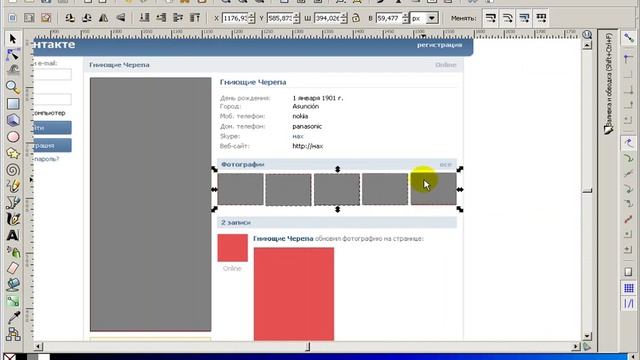Screen dimensions: 640x360
Task: Select the third gray photo thumbnail
Action: pyautogui.click(x=337, y=189)
